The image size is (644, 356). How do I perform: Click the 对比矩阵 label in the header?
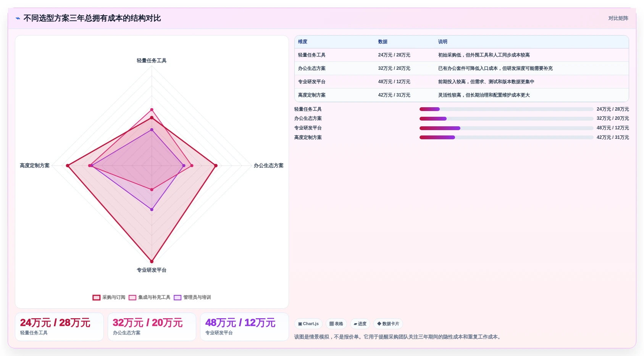point(618,18)
